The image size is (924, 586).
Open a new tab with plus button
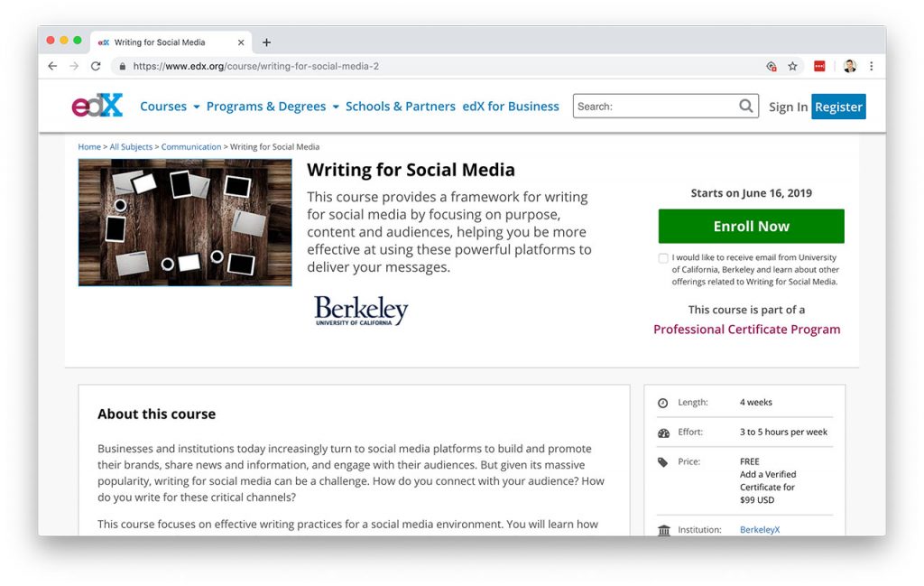coord(266,42)
